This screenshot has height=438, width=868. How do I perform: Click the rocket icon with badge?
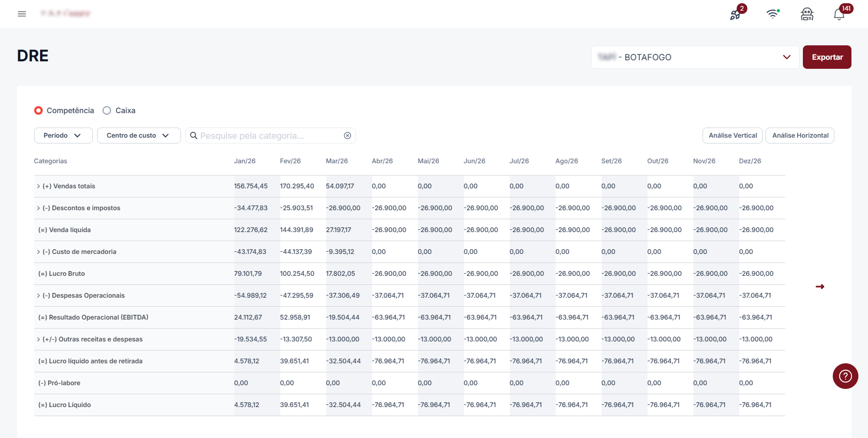[x=736, y=14]
